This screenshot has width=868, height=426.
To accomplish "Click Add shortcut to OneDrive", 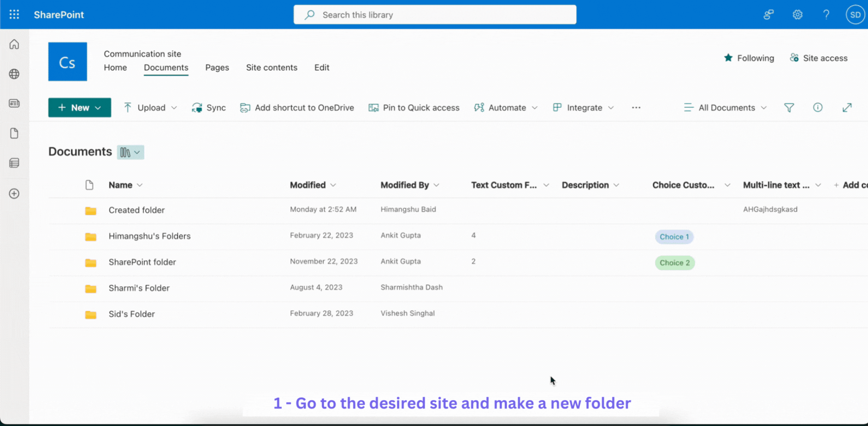I will pos(297,108).
